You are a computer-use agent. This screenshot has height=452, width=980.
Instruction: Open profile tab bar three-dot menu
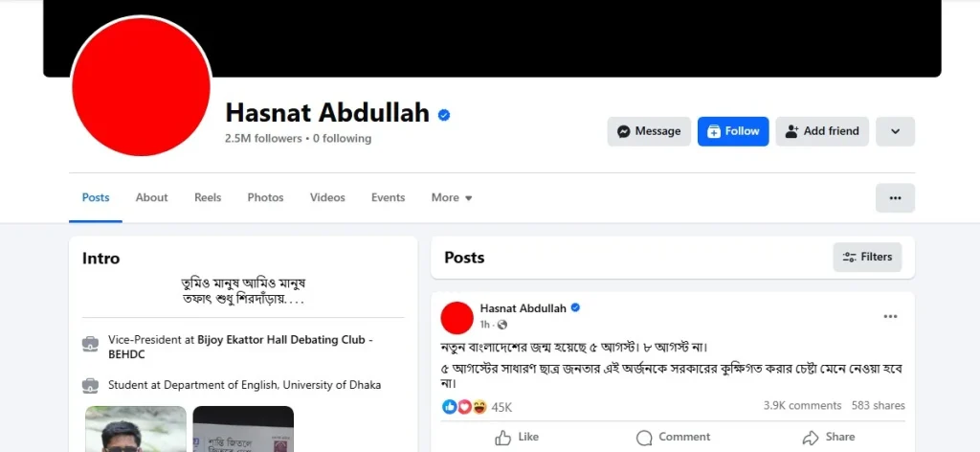(x=895, y=198)
